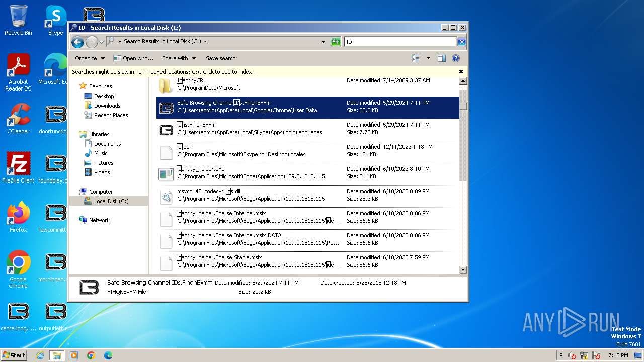Click the green refresh button in address bar
The width and height of the screenshot is (644, 362).
click(x=336, y=42)
